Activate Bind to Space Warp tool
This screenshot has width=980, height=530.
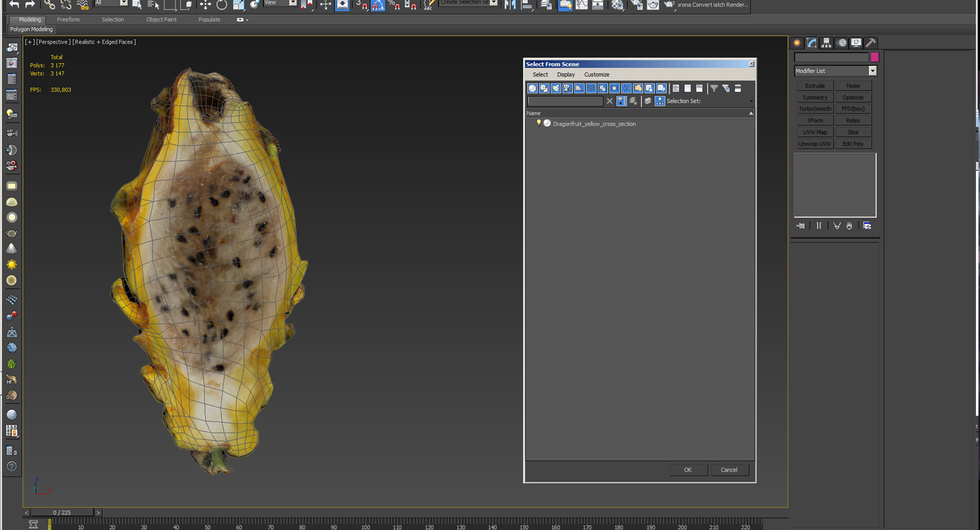[83, 5]
